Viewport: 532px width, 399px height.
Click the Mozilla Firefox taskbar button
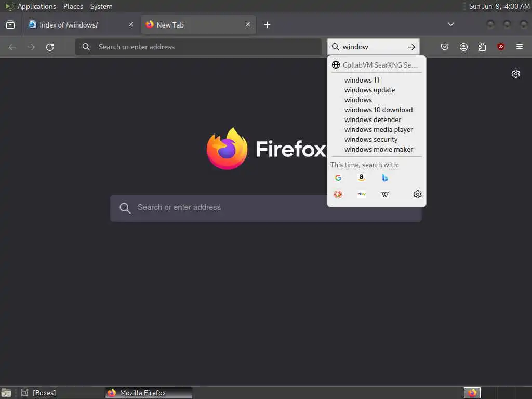[149, 393]
